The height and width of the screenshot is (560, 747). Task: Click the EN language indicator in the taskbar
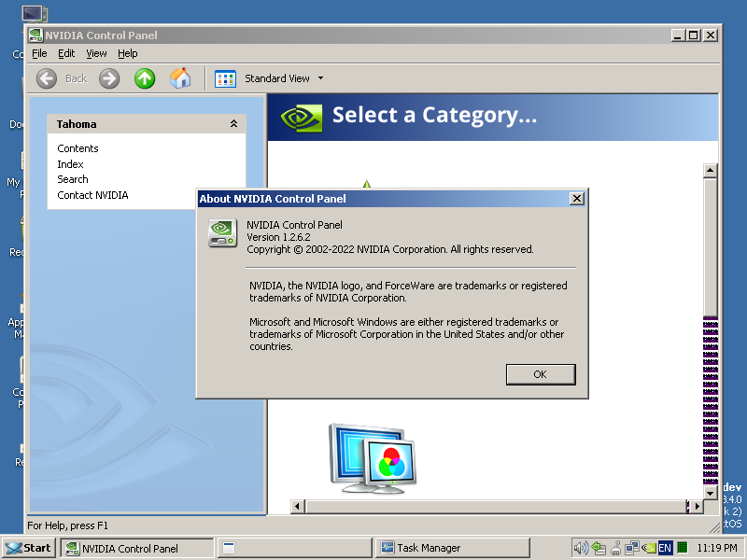[665, 548]
